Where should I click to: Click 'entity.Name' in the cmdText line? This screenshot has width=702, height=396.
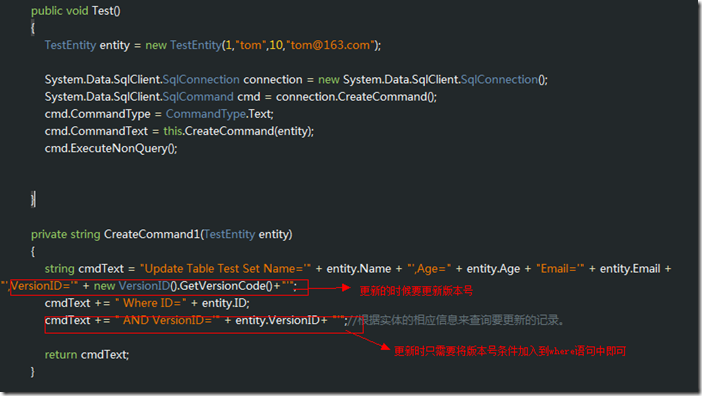point(359,269)
